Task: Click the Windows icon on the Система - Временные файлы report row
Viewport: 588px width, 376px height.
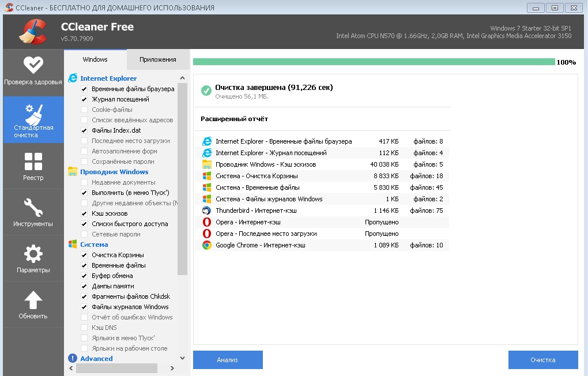Action: 206,187
